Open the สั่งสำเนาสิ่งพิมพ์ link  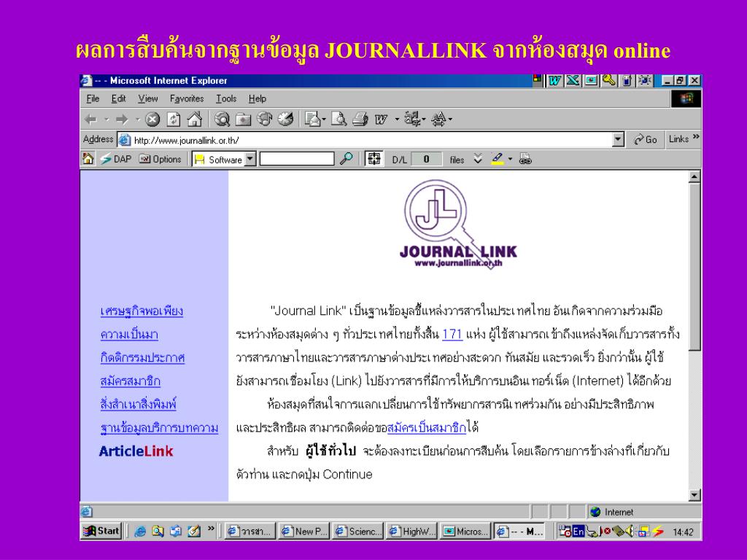(x=138, y=405)
